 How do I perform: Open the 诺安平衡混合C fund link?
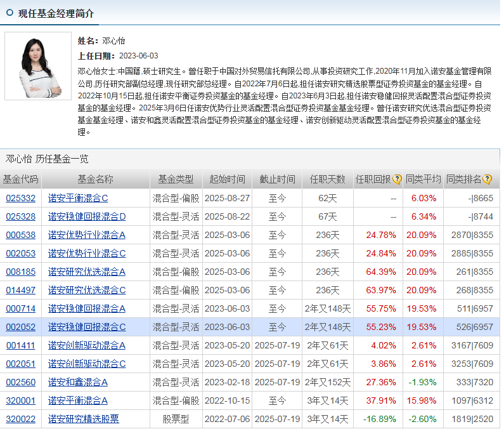pos(78,198)
